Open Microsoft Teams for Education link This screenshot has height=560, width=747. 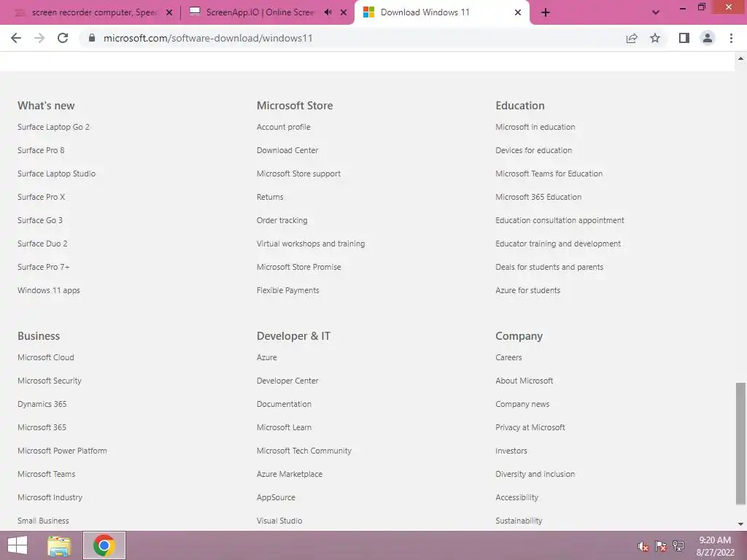[x=549, y=174]
